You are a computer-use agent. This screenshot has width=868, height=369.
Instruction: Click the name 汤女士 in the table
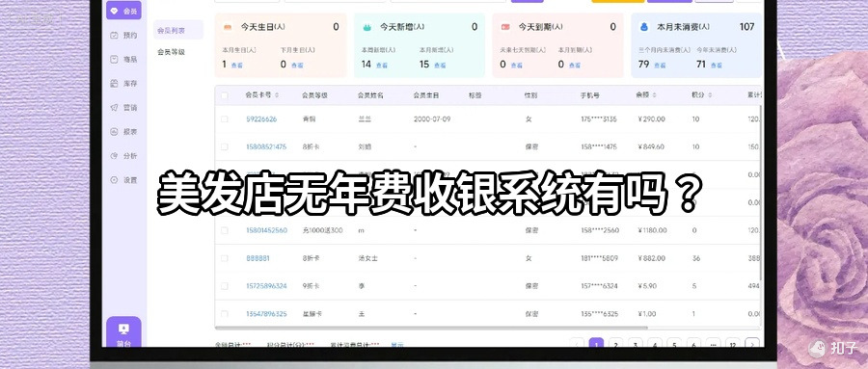point(367,258)
